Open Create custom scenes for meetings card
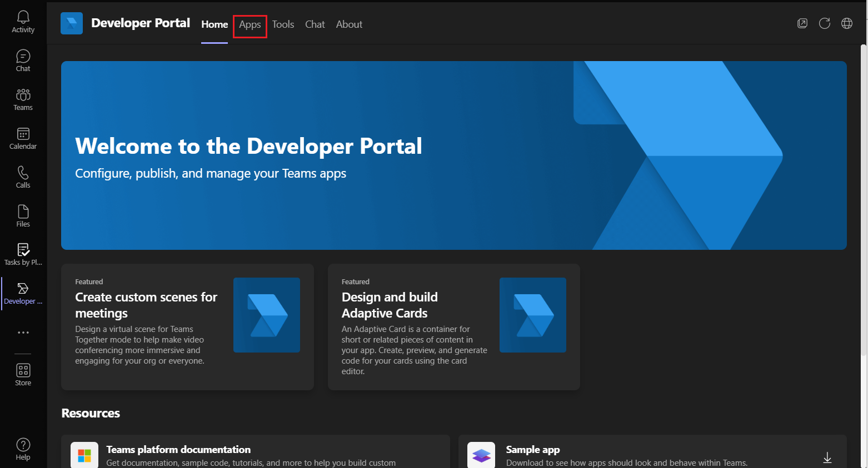This screenshot has width=868, height=468. 187,327
